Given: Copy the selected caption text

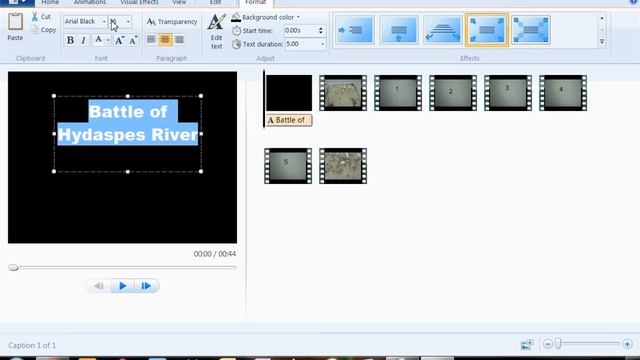Looking at the screenshot, I should tap(43, 30).
